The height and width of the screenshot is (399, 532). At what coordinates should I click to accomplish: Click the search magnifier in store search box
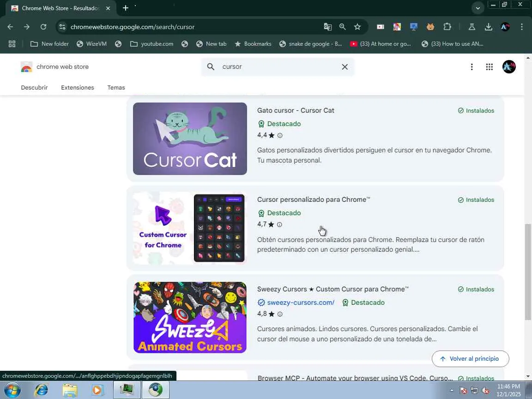click(x=211, y=67)
